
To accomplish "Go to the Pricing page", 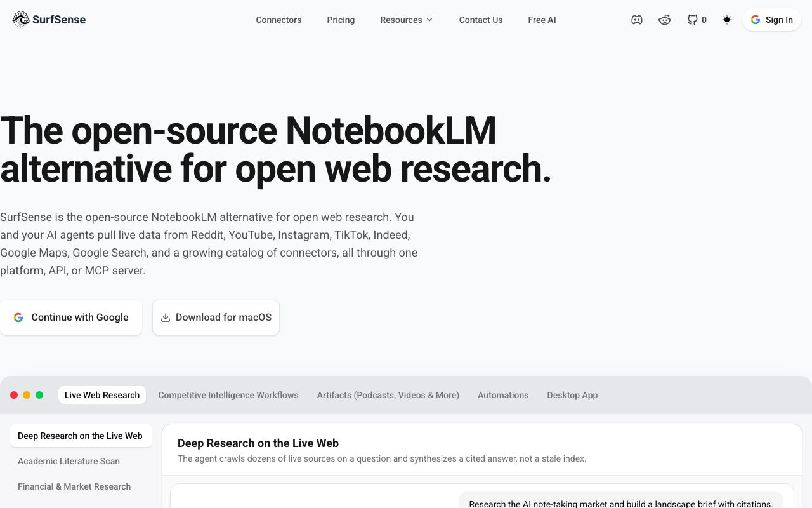I will coord(341,20).
